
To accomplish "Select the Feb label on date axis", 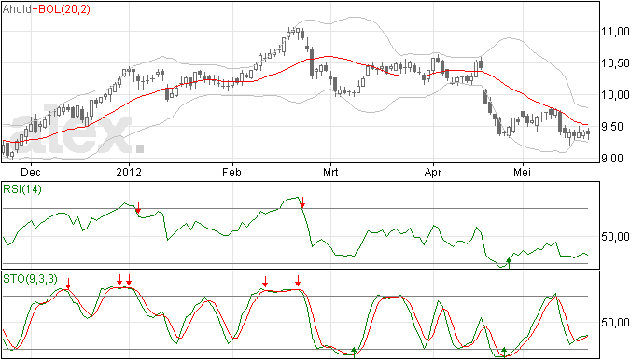I will 232,172.
